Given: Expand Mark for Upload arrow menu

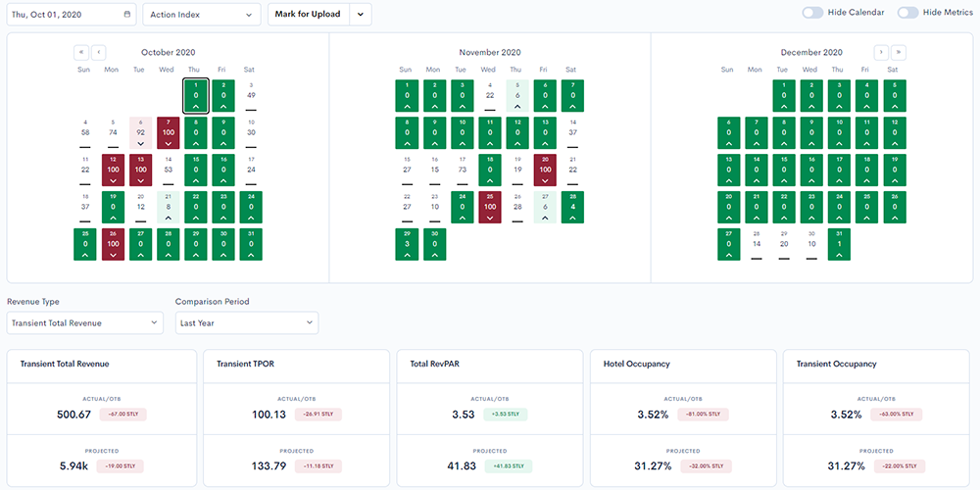Looking at the screenshot, I should click(x=361, y=15).
